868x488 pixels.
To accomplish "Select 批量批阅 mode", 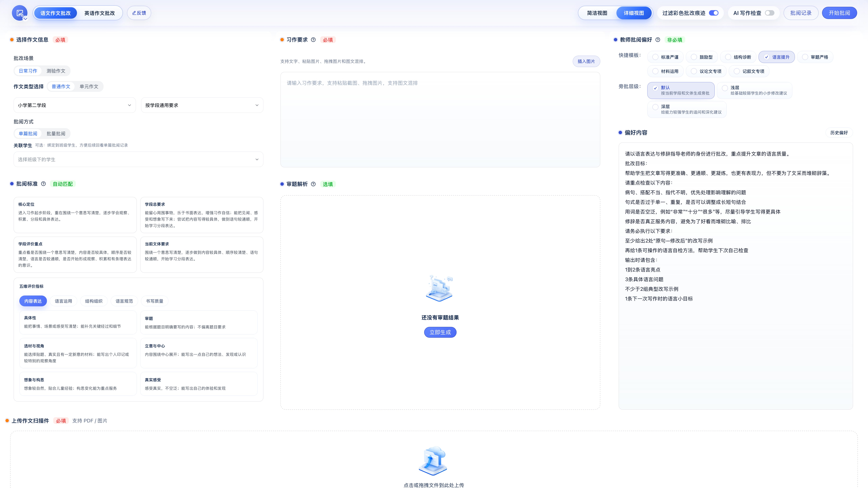I will 56,133.
